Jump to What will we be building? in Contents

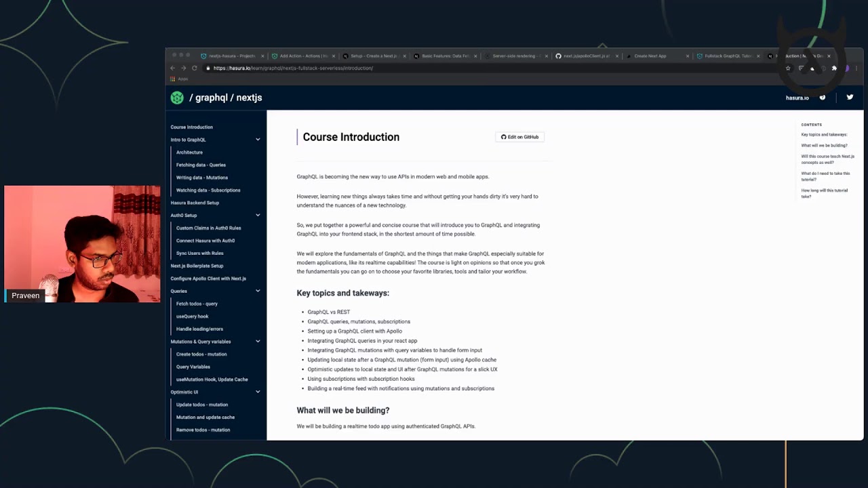point(824,146)
